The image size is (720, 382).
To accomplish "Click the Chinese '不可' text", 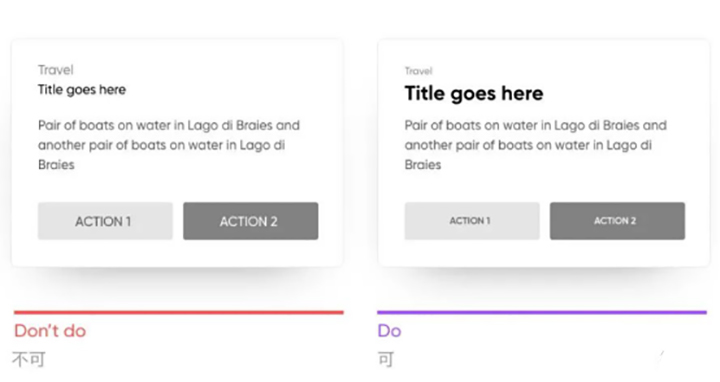I will click(28, 359).
